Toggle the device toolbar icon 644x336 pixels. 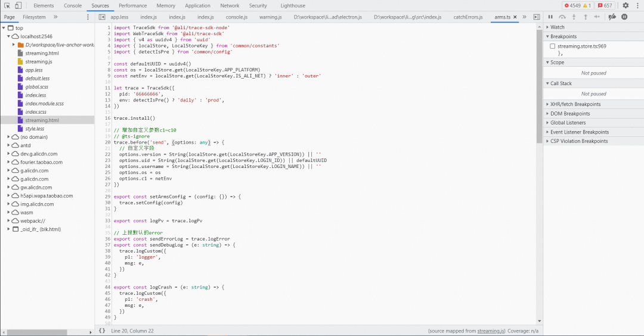[x=18, y=6]
